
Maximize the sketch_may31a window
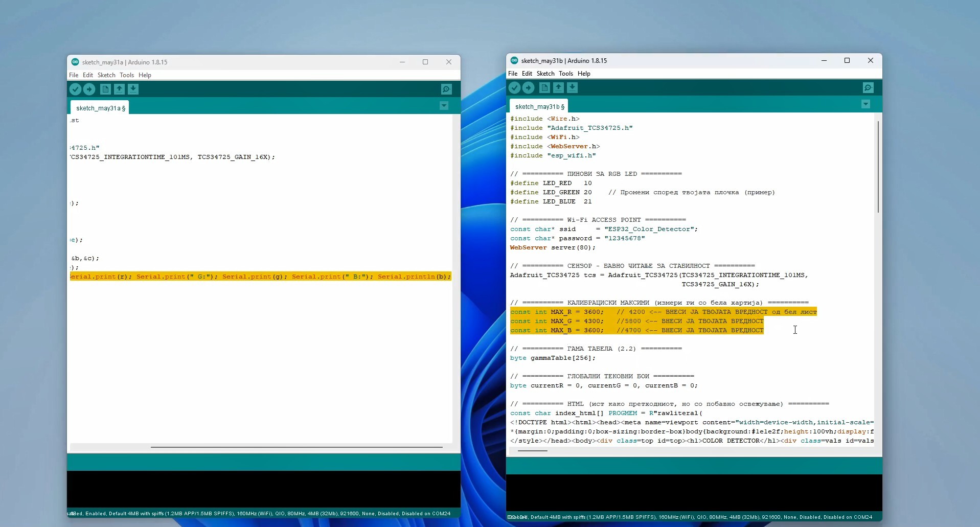tap(425, 62)
